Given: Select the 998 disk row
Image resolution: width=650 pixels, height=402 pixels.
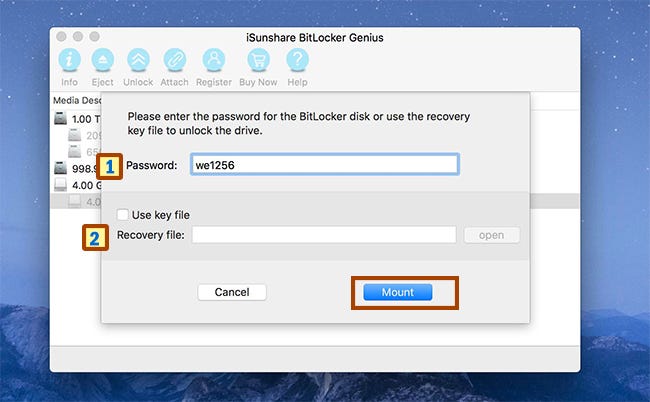Looking at the screenshot, I should (x=77, y=168).
